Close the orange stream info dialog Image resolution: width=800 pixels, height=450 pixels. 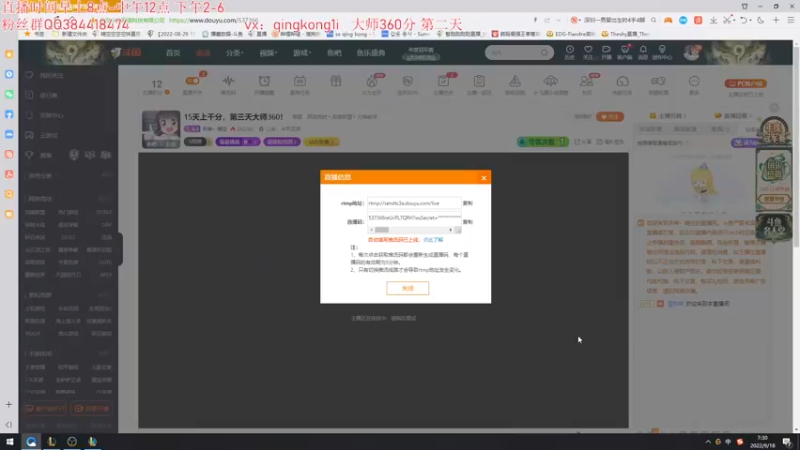pos(483,178)
